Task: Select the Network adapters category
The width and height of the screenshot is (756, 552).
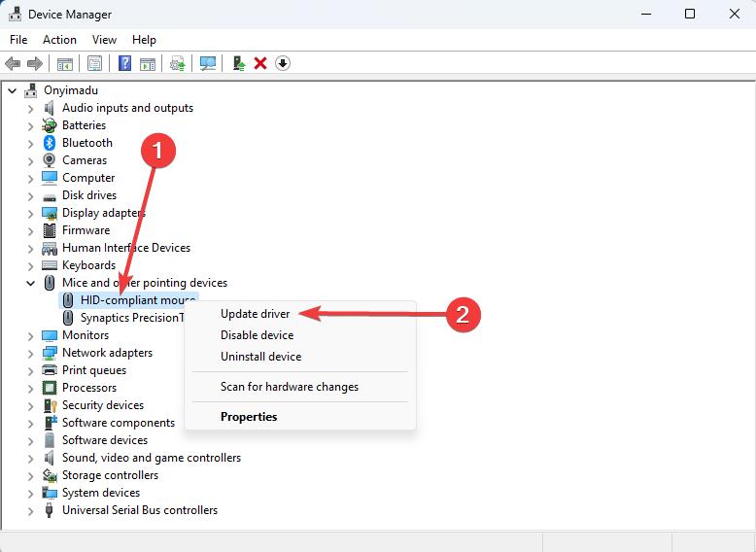Action: (x=107, y=353)
